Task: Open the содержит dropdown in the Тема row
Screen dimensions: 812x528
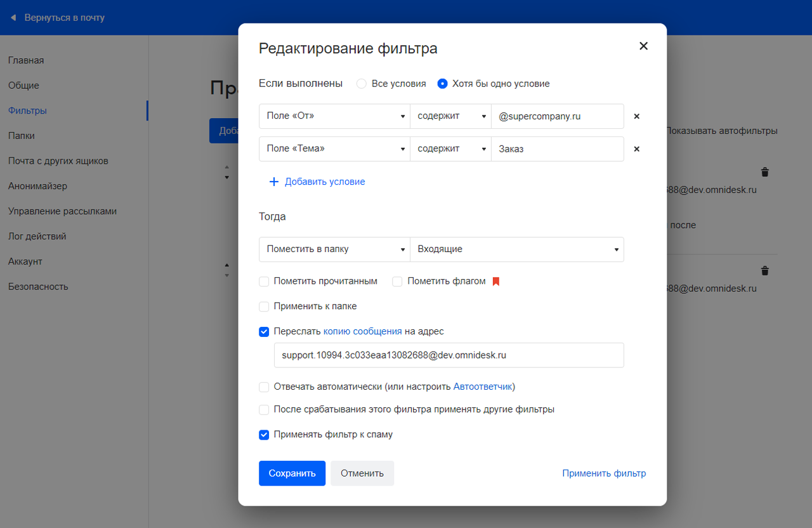Action: tap(451, 149)
